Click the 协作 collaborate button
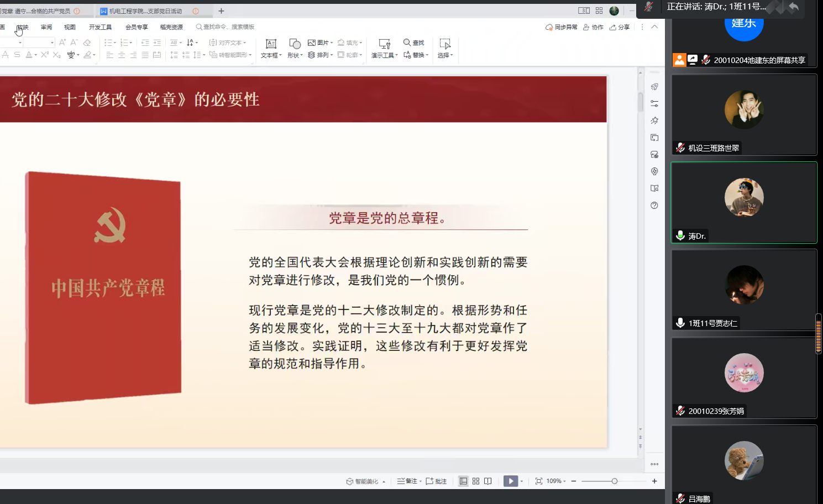The height and width of the screenshot is (504, 823). (x=593, y=27)
